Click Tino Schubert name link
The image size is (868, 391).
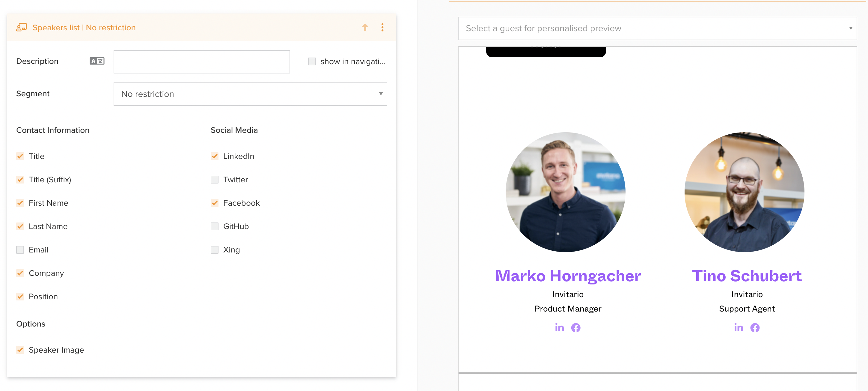coord(747,276)
